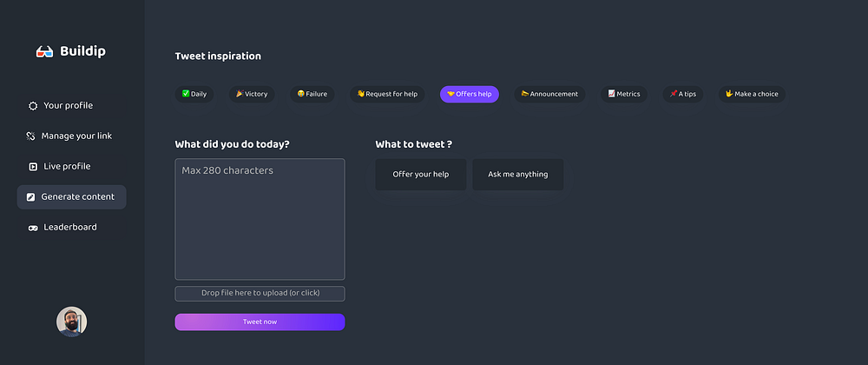868x365 pixels.
Task: Select the Victory inspiration chip
Action: [252, 94]
